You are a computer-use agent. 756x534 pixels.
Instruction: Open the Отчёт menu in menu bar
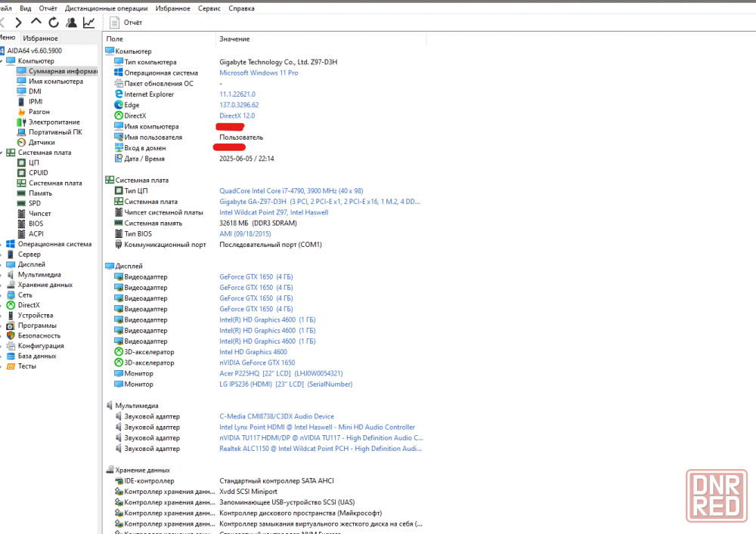pyautogui.click(x=48, y=8)
